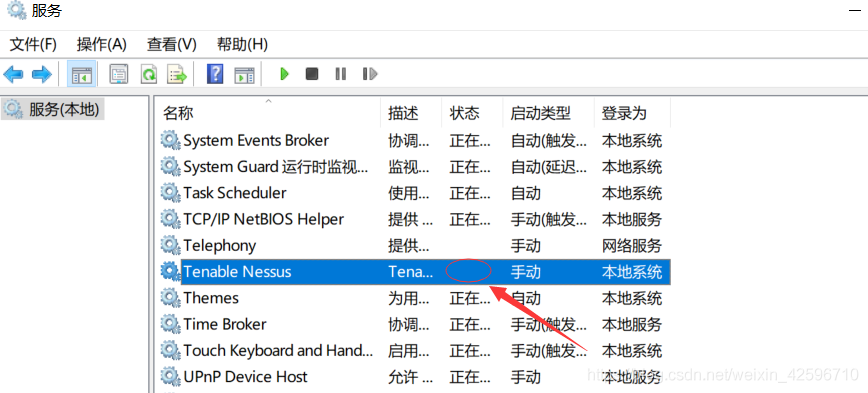Pause the service with pause icon

click(340, 74)
